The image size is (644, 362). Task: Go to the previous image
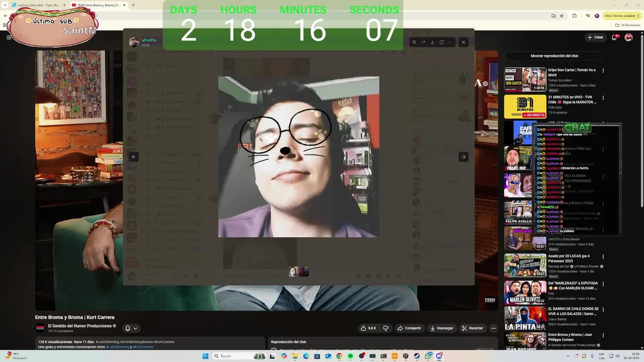point(134,157)
